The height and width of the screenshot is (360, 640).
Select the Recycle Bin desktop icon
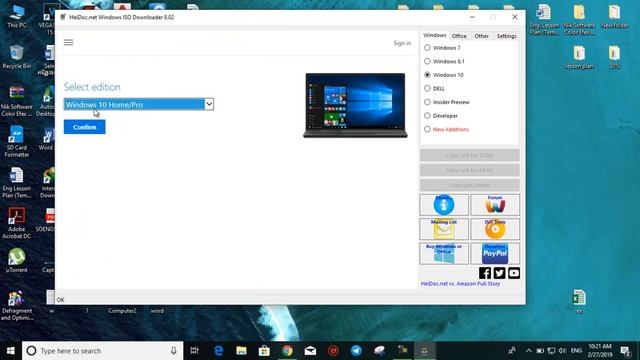(17, 57)
